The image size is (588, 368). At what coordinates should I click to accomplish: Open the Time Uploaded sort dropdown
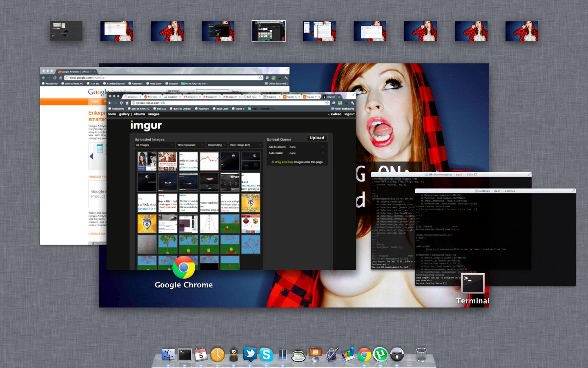coord(190,145)
